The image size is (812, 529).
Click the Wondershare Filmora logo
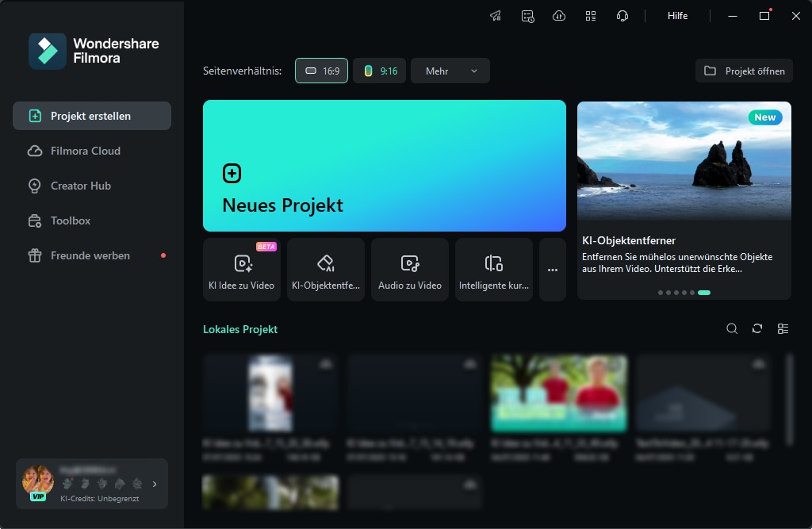click(x=94, y=51)
